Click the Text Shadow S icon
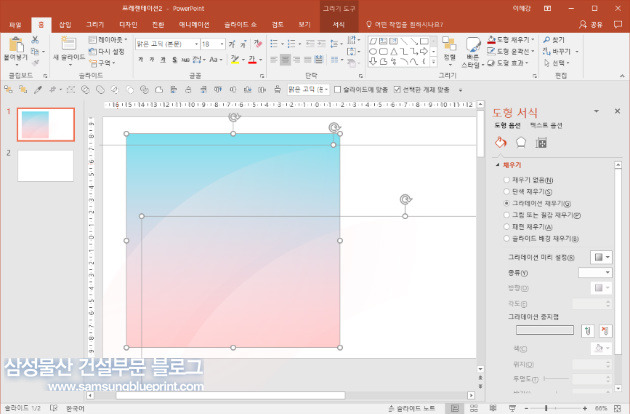Screen dimensions: 630x414 tap(174, 59)
